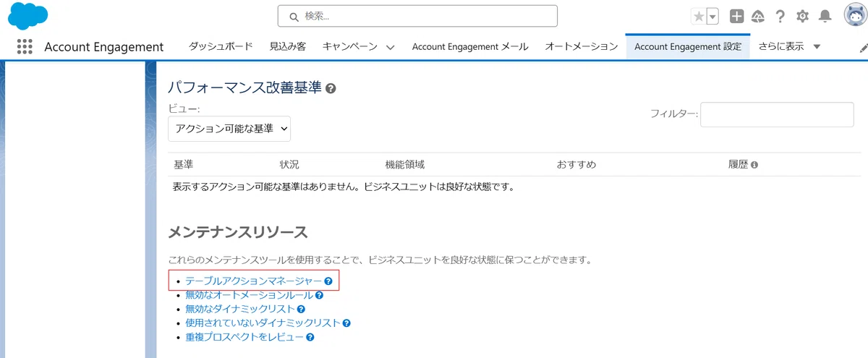
Task: Switch to the ダッシュボード tab
Action: [221, 46]
